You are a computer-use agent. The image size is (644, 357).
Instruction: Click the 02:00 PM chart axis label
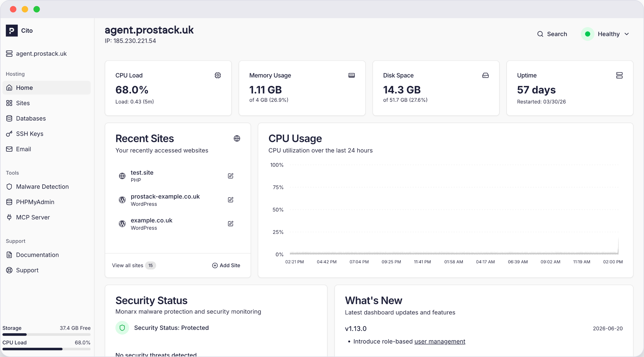[x=613, y=262]
